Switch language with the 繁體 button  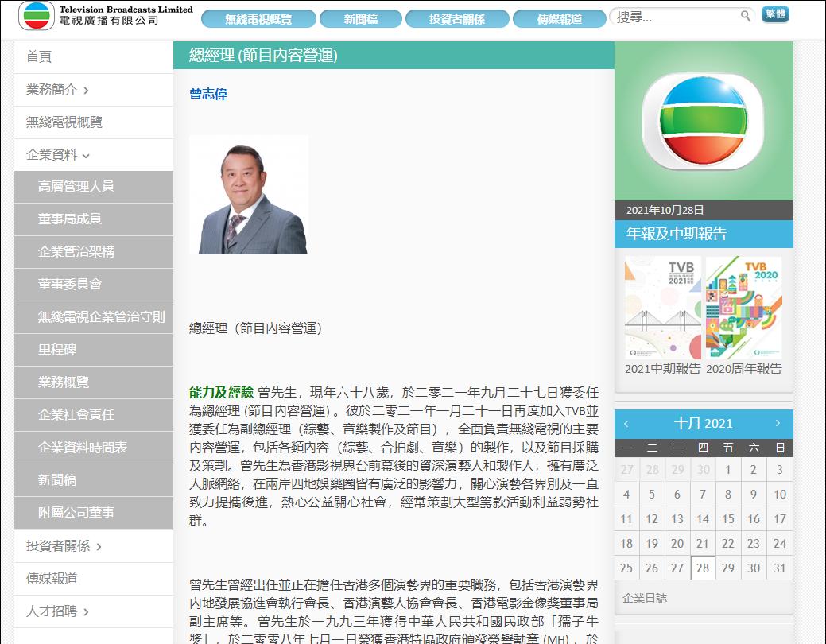point(775,14)
